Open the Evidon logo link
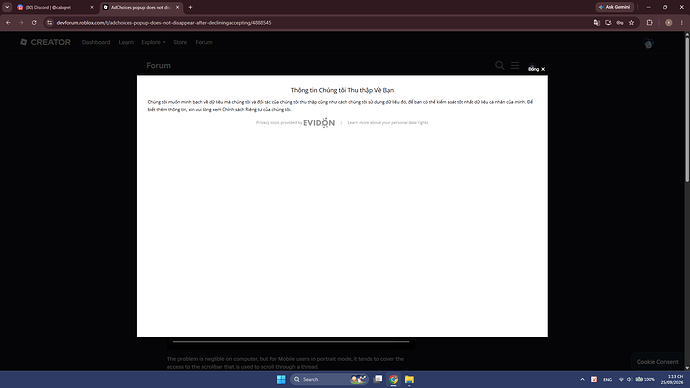 (x=319, y=123)
